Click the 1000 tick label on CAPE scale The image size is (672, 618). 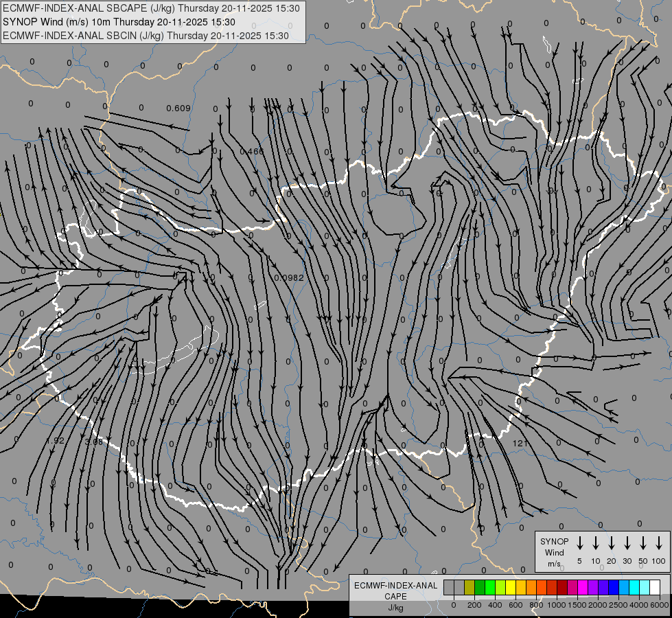[x=556, y=605]
